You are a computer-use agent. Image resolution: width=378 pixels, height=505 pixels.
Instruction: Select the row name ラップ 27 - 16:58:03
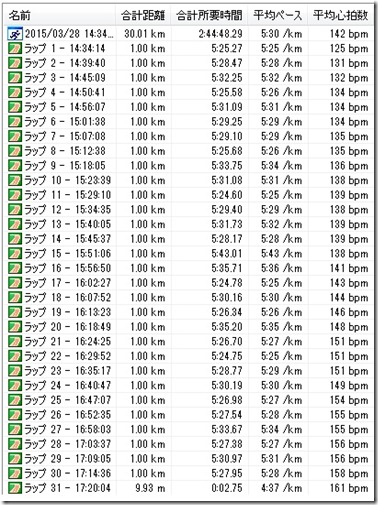pos(68,430)
